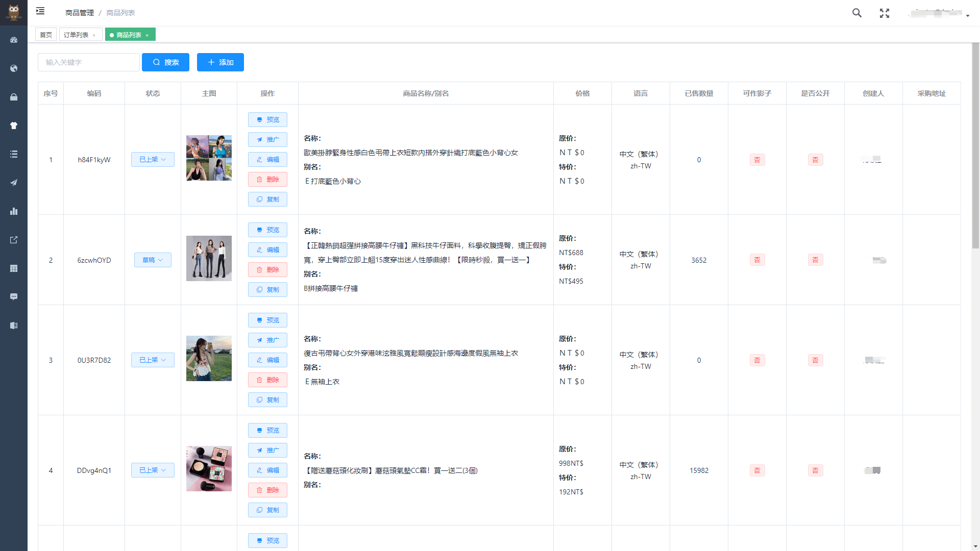The image size is (980, 551).
Task: Collapse the sidebar with hamburger icon
Action: tap(40, 11)
